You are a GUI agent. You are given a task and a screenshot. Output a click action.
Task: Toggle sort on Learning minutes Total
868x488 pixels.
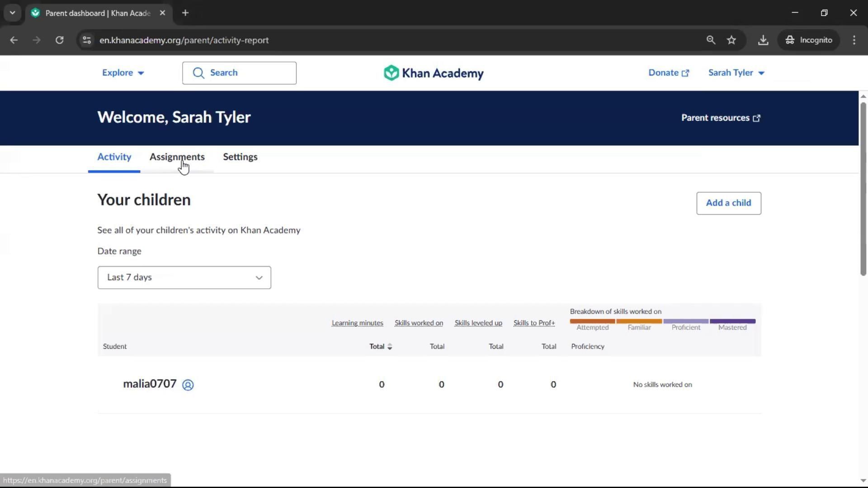point(381,347)
